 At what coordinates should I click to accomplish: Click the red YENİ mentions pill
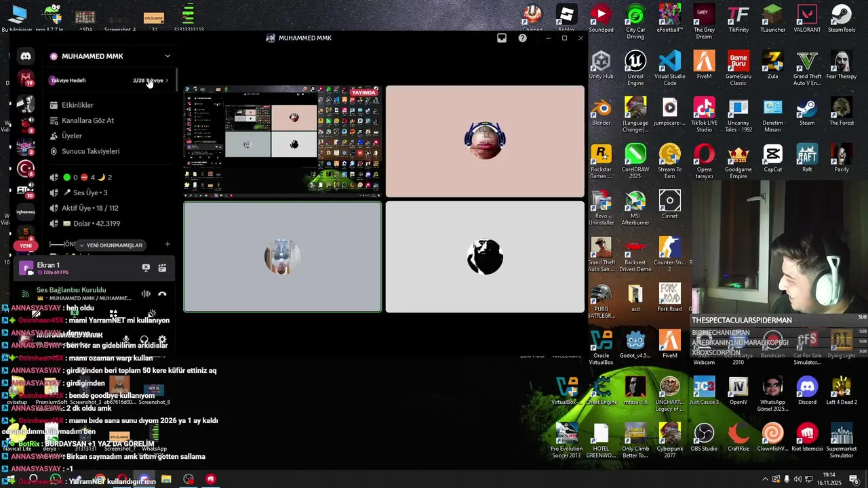point(26,246)
